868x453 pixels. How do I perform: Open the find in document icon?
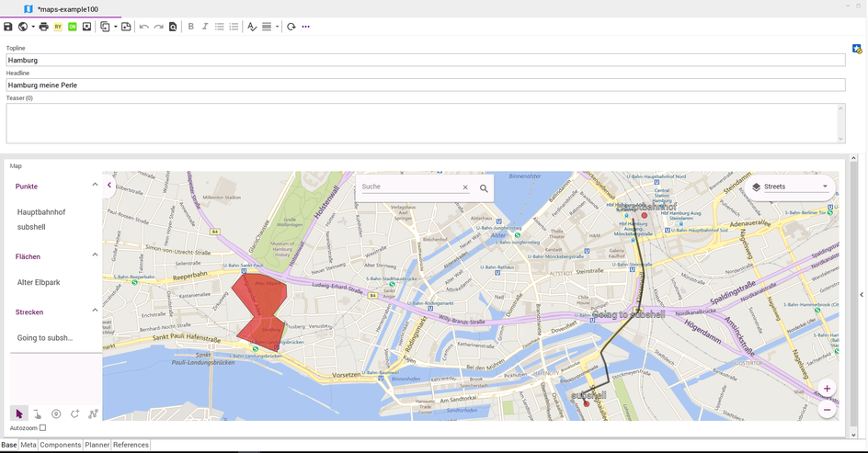pos(173,27)
